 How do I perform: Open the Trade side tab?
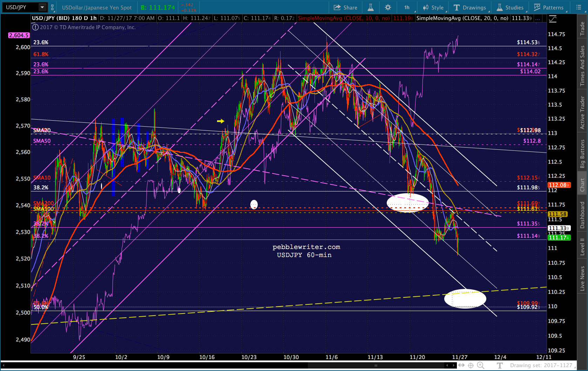coord(582,29)
